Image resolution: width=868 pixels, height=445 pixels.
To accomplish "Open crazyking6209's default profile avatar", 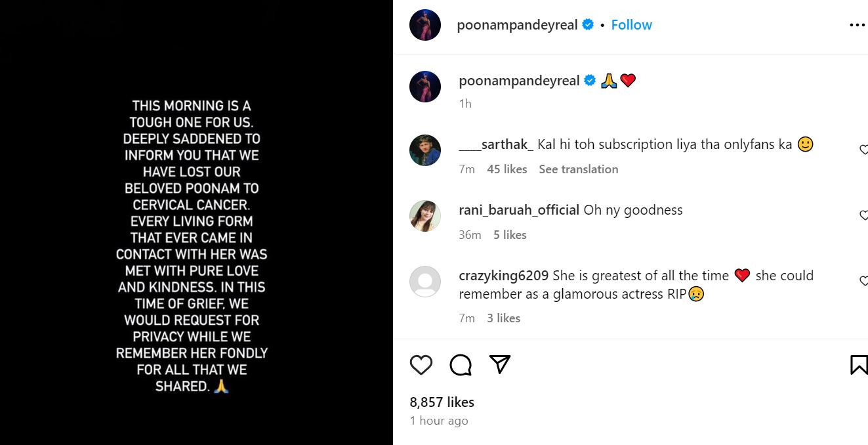I will [425, 282].
